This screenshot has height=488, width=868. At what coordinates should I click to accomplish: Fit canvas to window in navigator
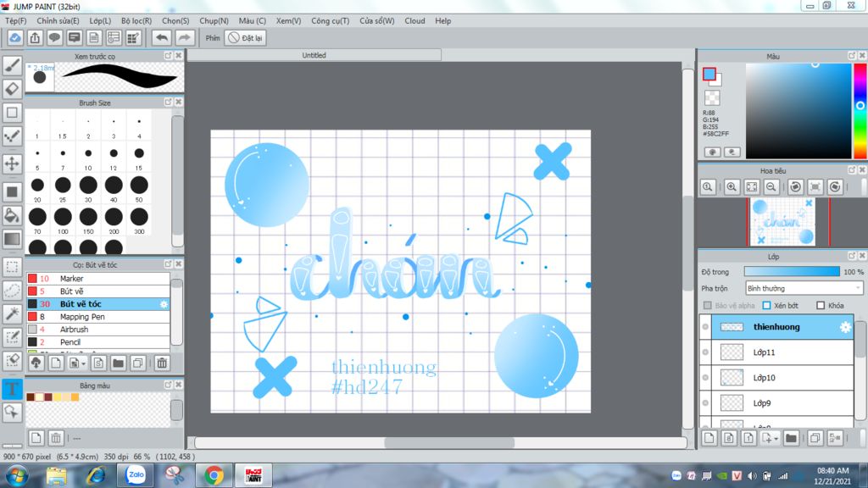tap(751, 187)
